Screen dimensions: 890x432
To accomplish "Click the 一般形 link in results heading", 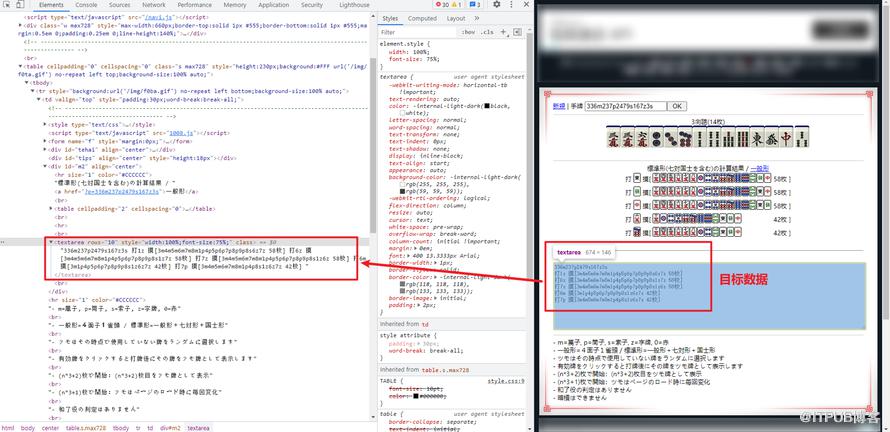I will (759, 169).
